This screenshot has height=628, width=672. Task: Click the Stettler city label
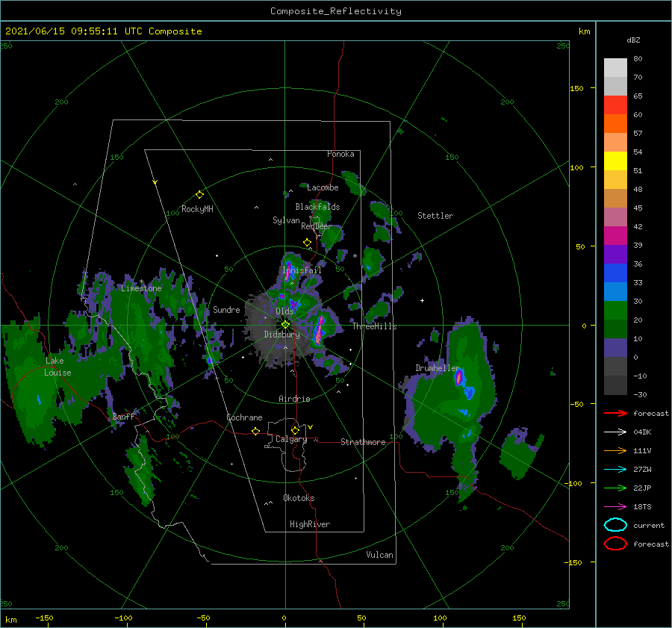[435, 216]
